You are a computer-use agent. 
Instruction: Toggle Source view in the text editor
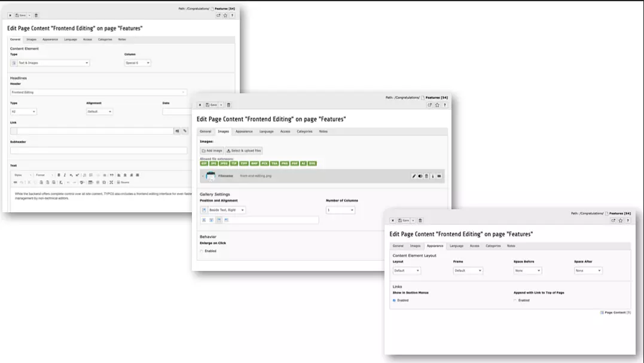tap(123, 182)
